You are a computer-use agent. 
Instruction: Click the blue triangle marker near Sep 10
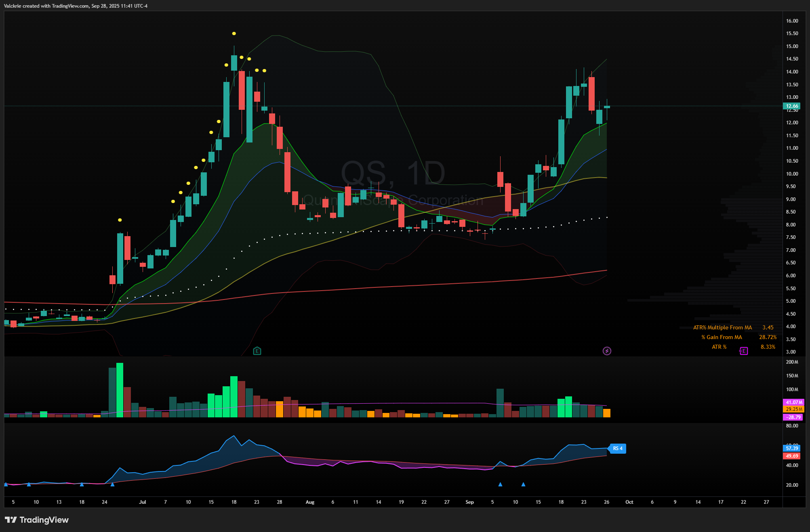tap(523, 484)
